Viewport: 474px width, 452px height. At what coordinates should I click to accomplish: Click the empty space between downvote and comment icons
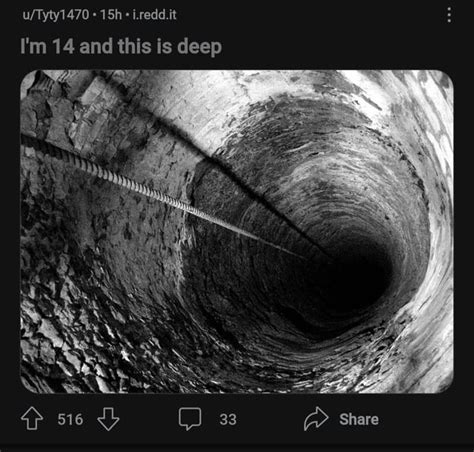tap(149, 419)
